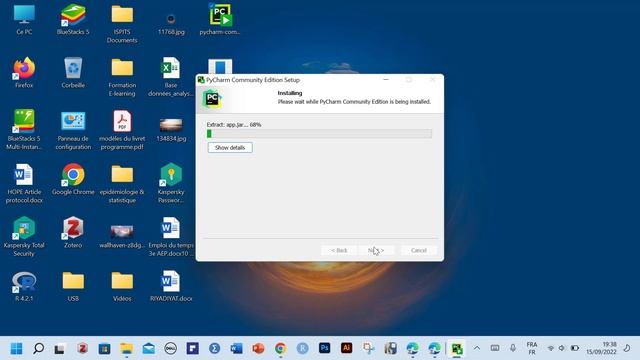Select Google Chrome desktop shortcut
The image size is (640, 360).
pos(73,179)
